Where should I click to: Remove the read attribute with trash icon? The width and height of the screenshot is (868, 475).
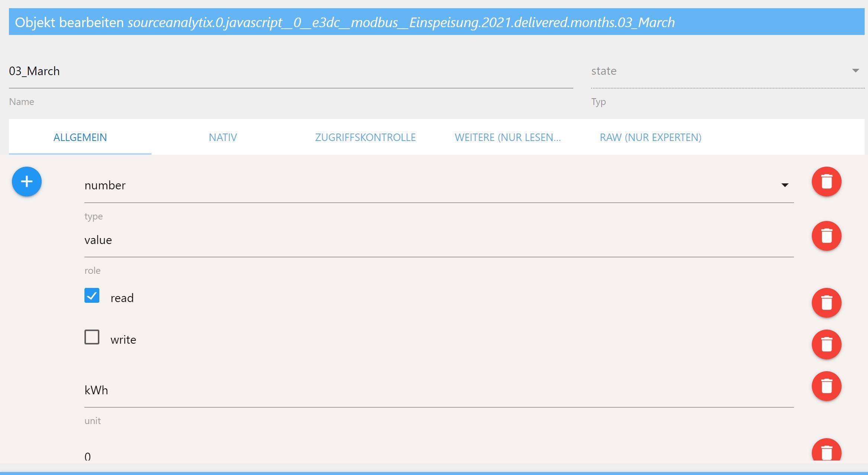pyautogui.click(x=826, y=303)
